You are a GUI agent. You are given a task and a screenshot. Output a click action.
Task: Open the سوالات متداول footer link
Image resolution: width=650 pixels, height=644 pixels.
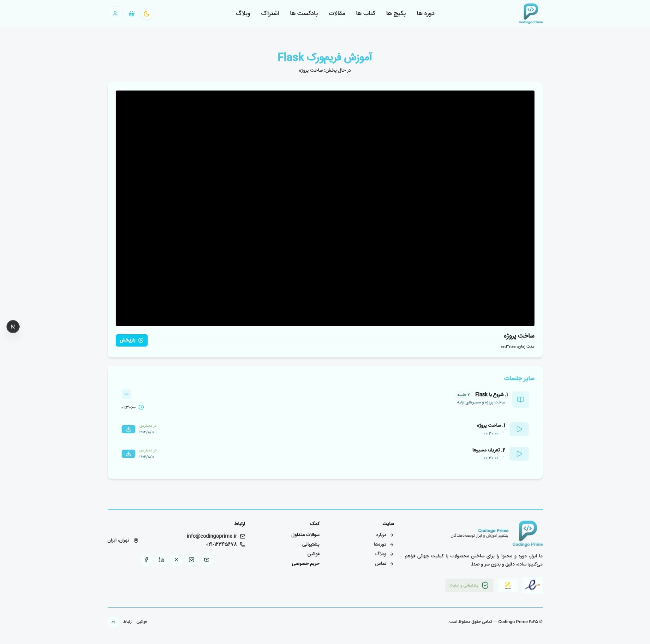tap(305, 535)
